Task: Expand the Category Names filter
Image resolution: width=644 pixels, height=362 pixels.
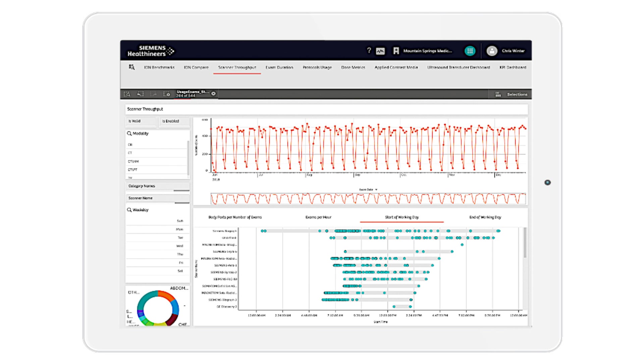Action: pyautogui.click(x=157, y=186)
